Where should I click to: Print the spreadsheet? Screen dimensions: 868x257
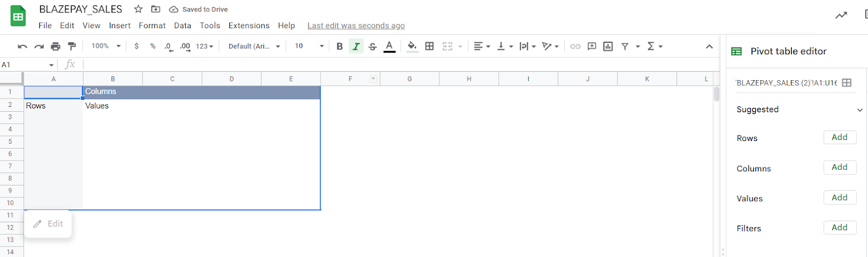coord(55,47)
